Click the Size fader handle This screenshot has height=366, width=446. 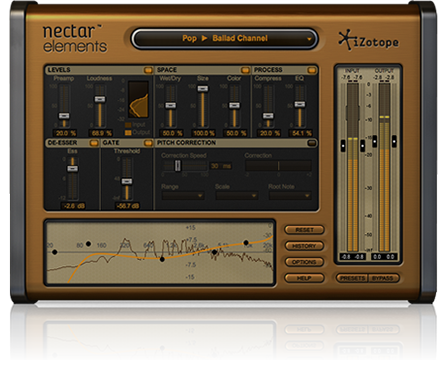coord(202,88)
